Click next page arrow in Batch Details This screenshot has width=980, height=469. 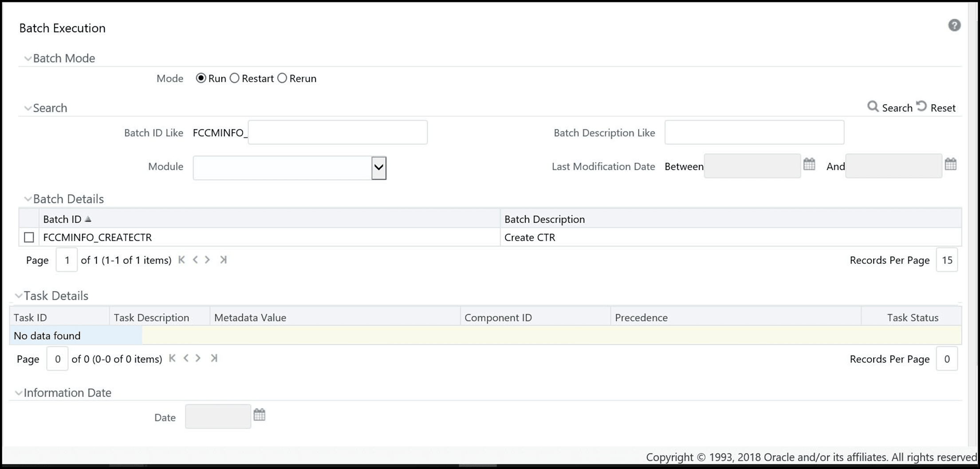(x=207, y=260)
